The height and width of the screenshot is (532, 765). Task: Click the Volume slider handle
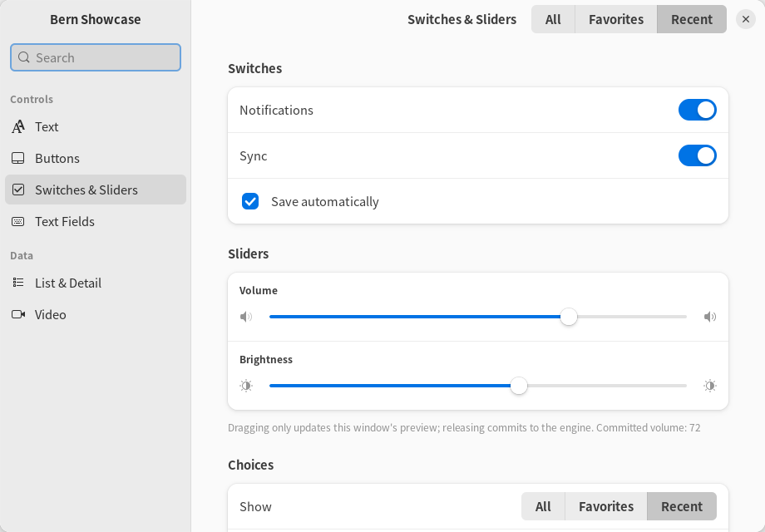[x=569, y=317]
